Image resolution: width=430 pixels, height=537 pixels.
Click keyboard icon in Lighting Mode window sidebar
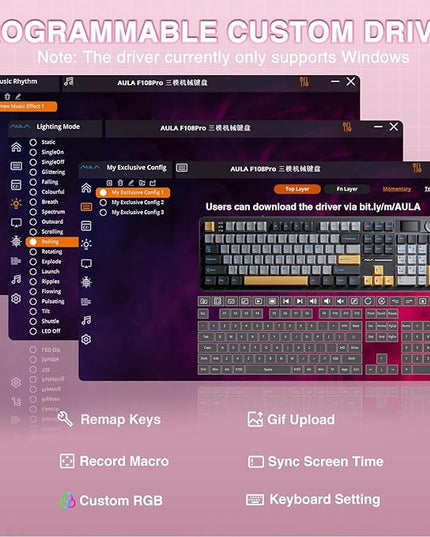[16, 166]
